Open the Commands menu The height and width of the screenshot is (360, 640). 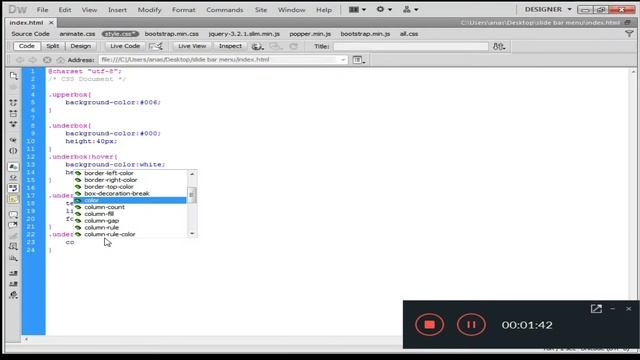click(224, 10)
